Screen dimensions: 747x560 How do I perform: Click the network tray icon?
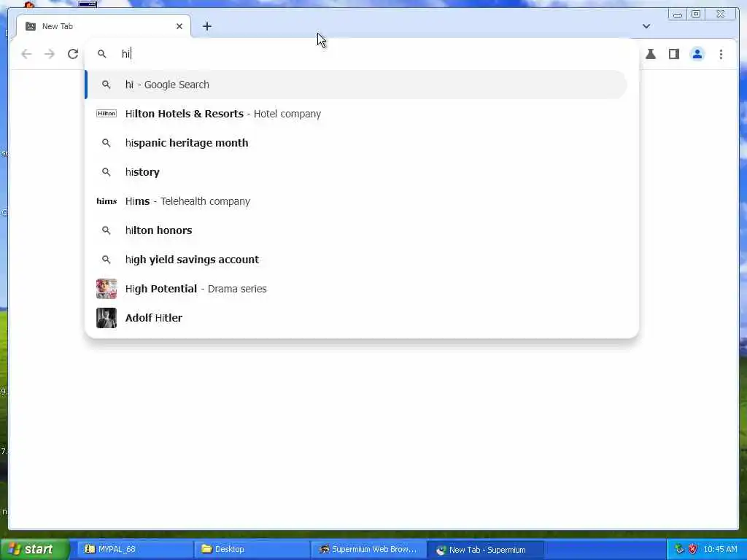coord(679,549)
